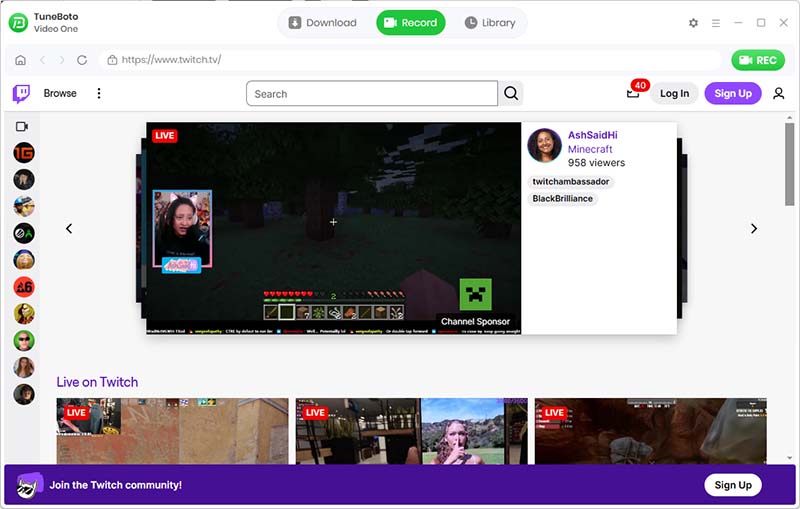Open the user profile icon menu
This screenshot has width=800, height=509.
779,93
